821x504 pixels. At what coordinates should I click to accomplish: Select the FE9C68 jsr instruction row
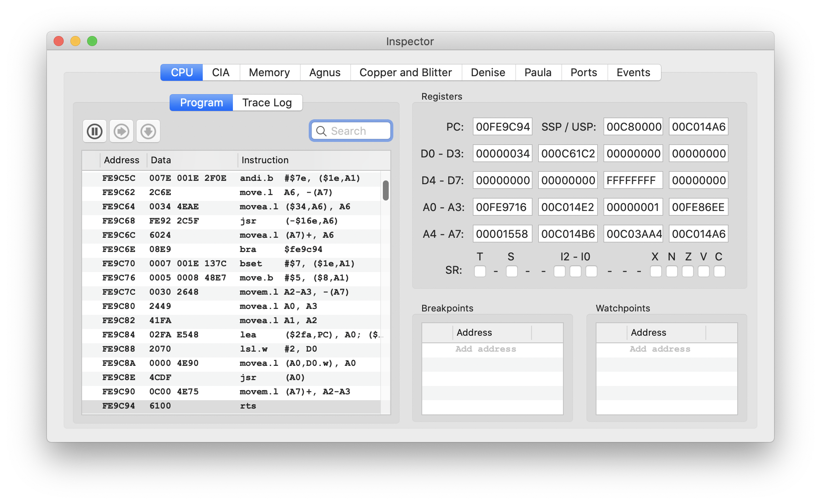click(x=231, y=221)
